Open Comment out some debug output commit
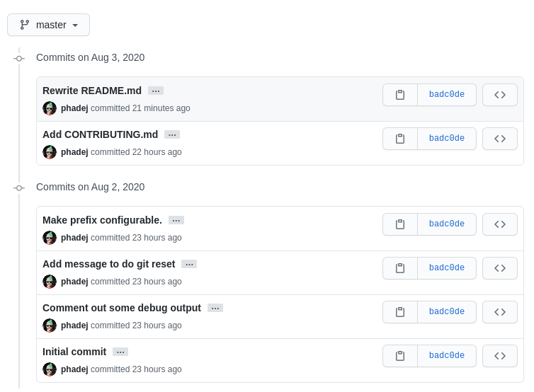Screen dimensions: 534x392 tap(122, 308)
